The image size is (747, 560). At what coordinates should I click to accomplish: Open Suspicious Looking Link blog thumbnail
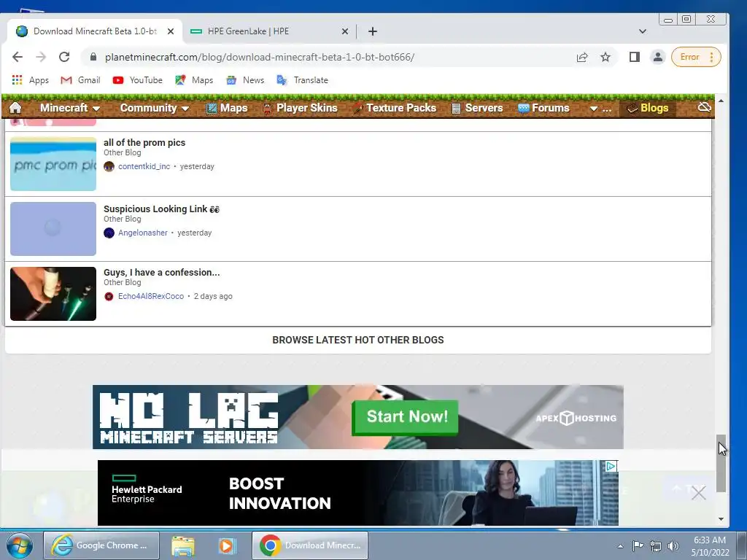tap(53, 228)
